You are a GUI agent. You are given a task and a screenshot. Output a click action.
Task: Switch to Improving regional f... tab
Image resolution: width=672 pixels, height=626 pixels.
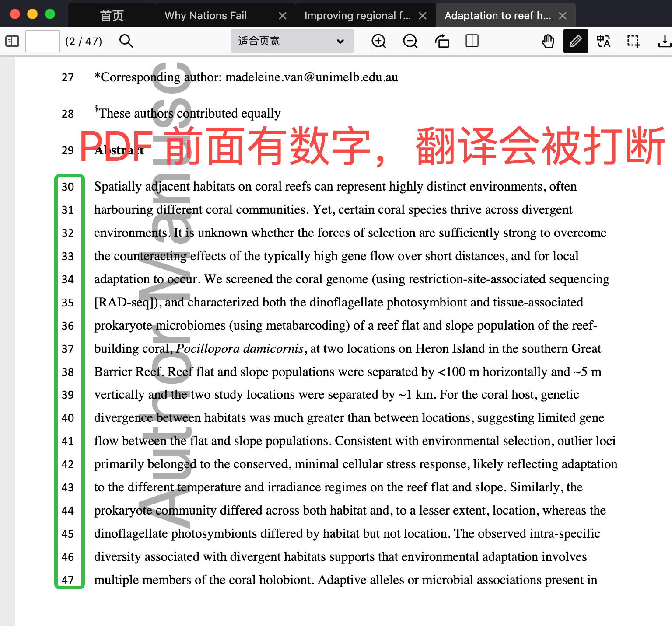[357, 16]
